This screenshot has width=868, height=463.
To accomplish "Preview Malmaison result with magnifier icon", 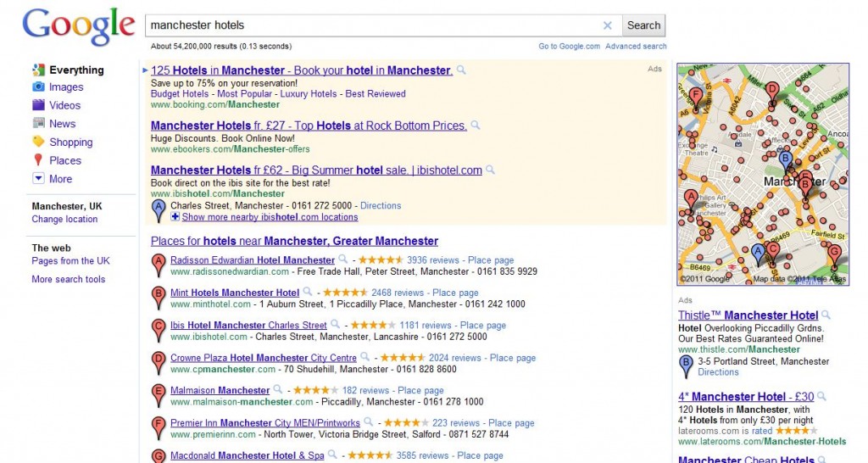I will pyautogui.click(x=278, y=390).
